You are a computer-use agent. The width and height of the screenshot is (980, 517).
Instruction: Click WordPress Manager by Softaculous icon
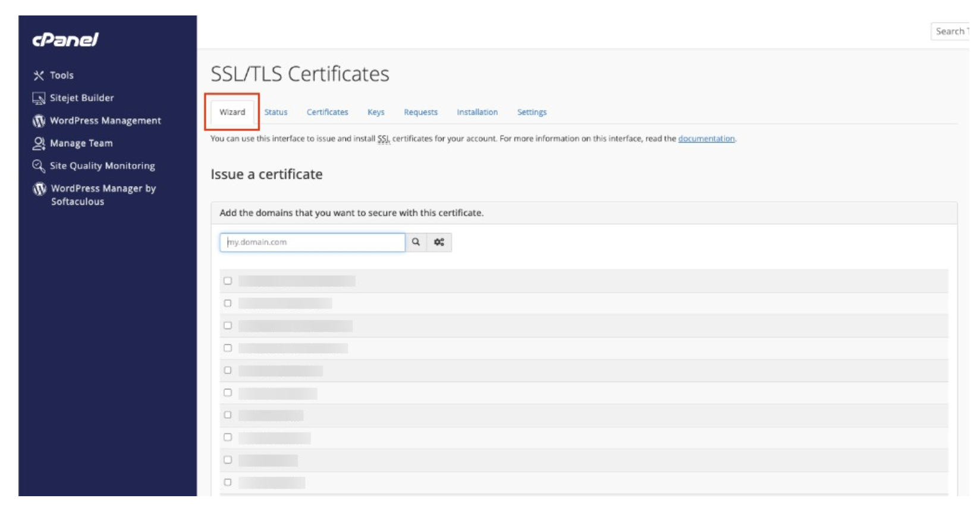[x=39, y=189]
